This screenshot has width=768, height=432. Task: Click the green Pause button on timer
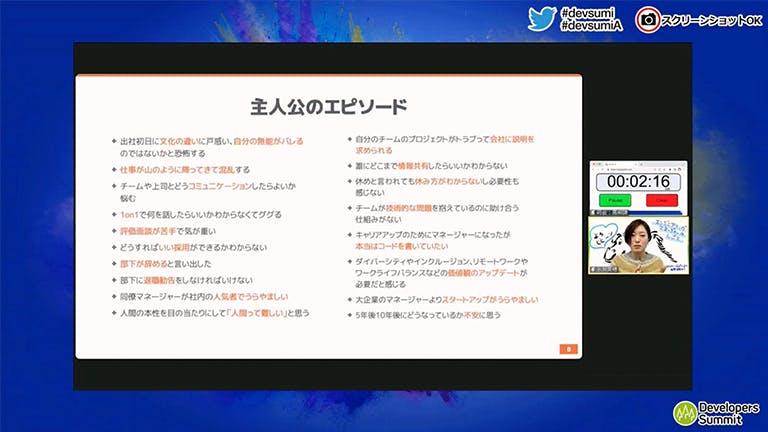tap(615, 200)
